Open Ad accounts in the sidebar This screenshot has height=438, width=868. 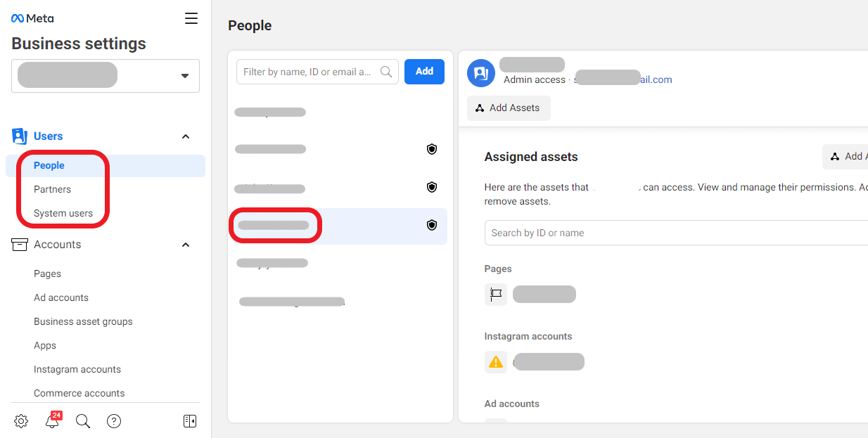(61, 297)
